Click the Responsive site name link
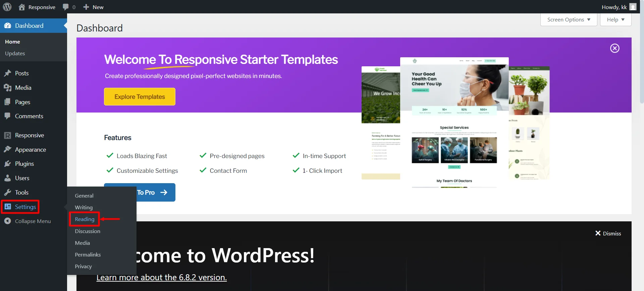This screenshot has height=291, width=644. (x=42, y=7)
